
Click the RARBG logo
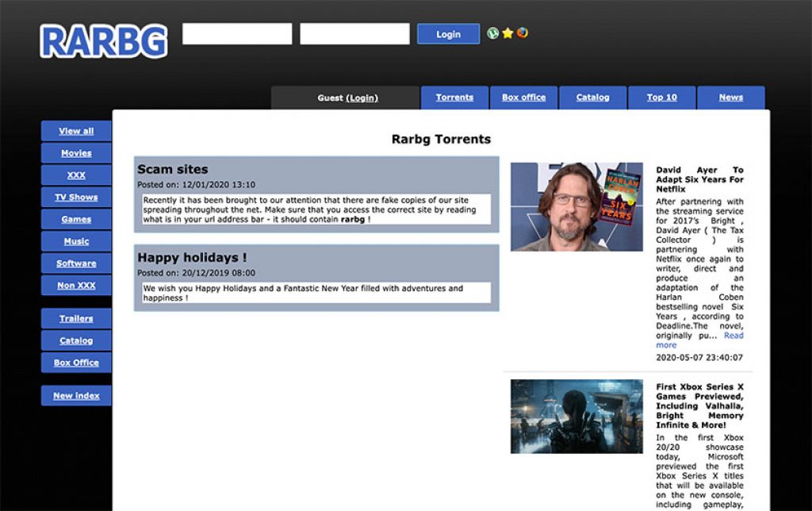[x=104, y=41]
